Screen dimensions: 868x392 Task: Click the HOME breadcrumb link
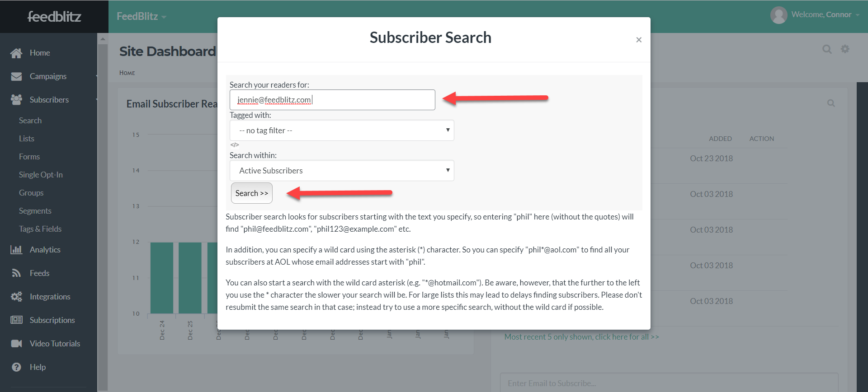[127, 73]
